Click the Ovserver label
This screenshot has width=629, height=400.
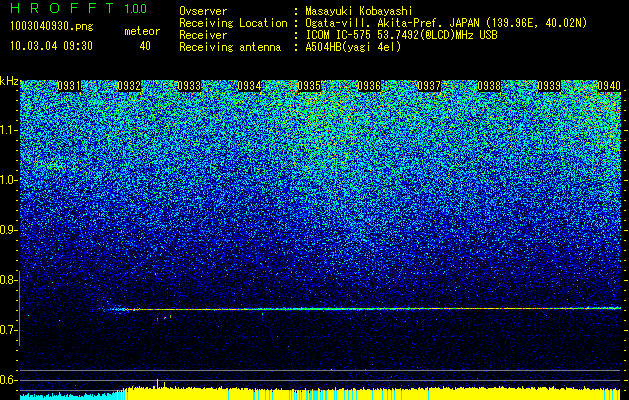click(x=203, y=11)
